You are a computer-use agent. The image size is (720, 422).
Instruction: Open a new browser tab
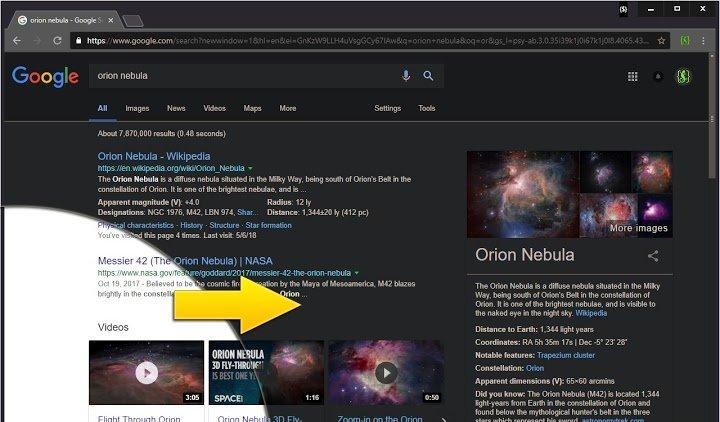click(133, 21)
